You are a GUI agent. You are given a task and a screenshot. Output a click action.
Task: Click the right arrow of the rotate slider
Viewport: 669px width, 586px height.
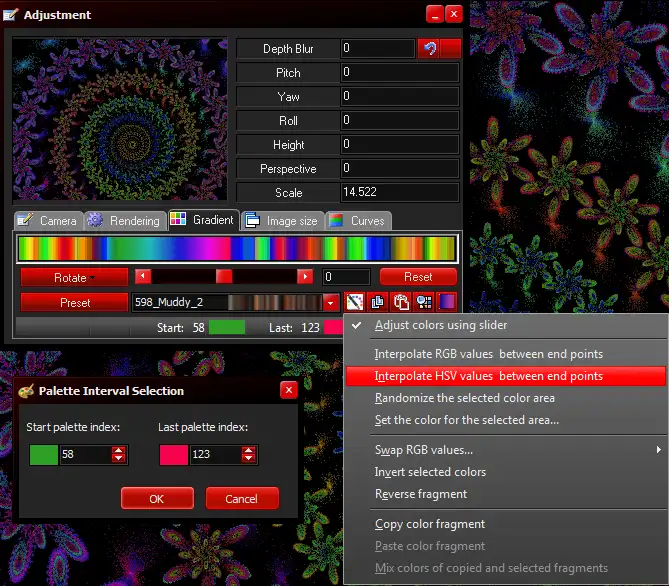click(305, 277)
